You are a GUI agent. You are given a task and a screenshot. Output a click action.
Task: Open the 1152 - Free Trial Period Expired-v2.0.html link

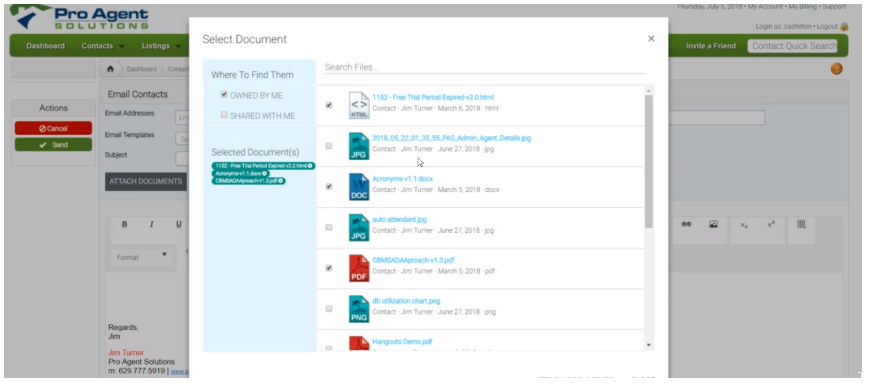click(x=433, y=97)
